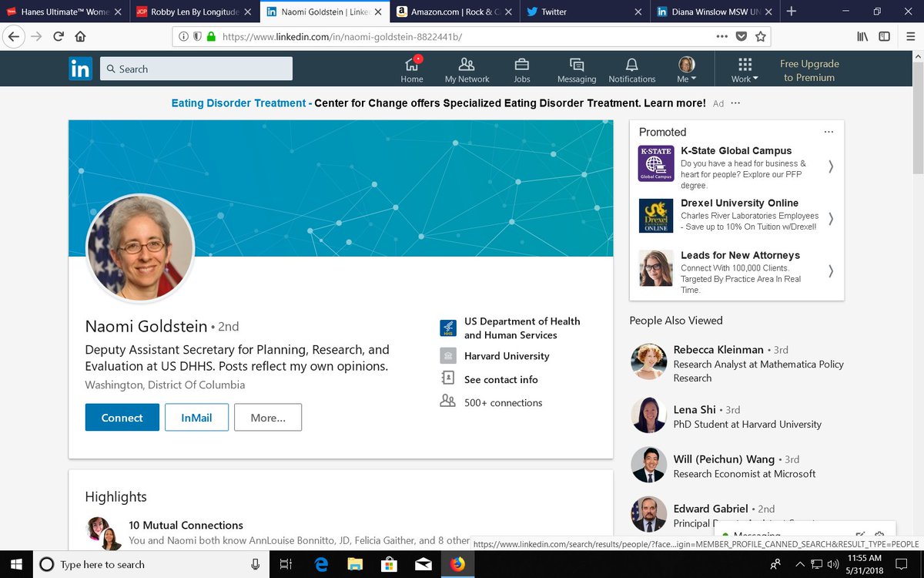
Task: Open the More... options button
Action: click(x=268, y=418)
